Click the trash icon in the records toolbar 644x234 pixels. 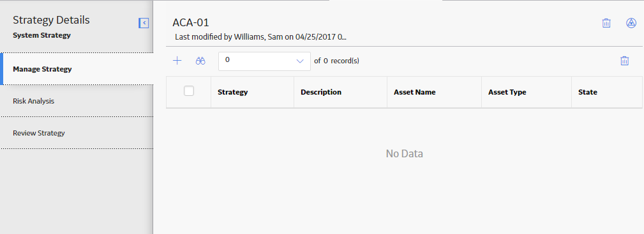pyautogui.click(x=624, y=61)
